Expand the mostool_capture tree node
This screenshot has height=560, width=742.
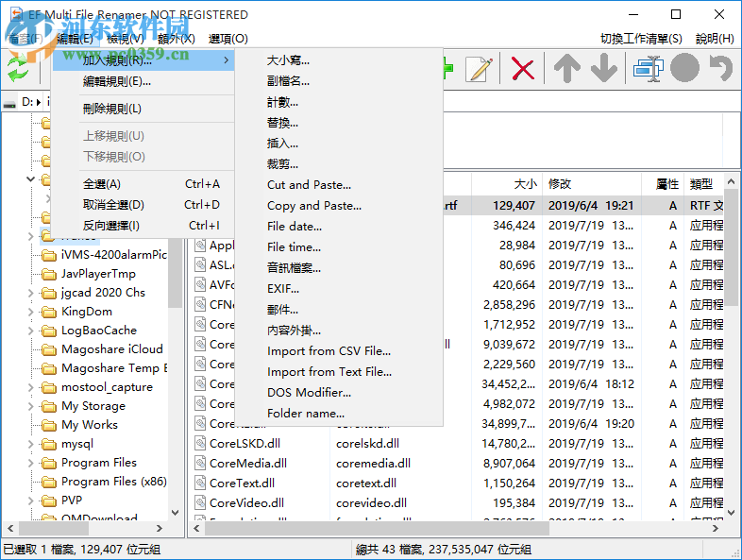point(31,387)
